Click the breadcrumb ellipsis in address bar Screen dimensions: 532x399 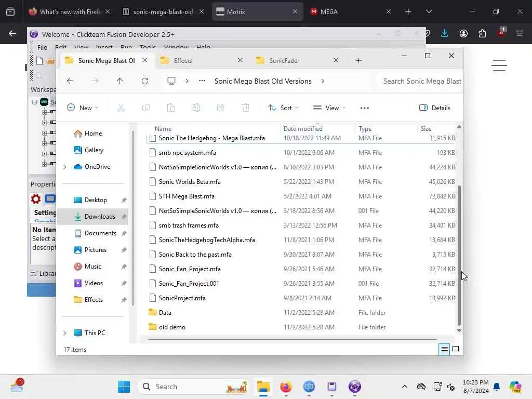click(x=202, y=81)
